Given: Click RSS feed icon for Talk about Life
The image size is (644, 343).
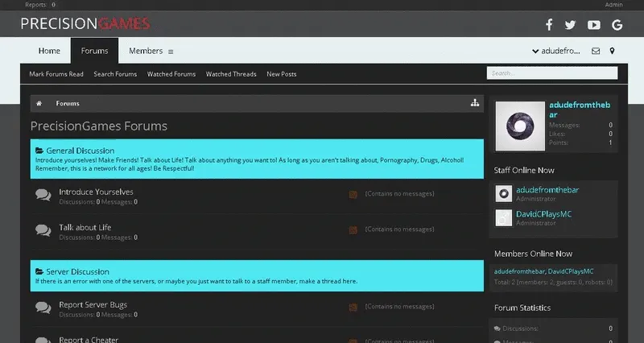Looking at the screenshot, I should pyautogui.click(x=353, y=230).
